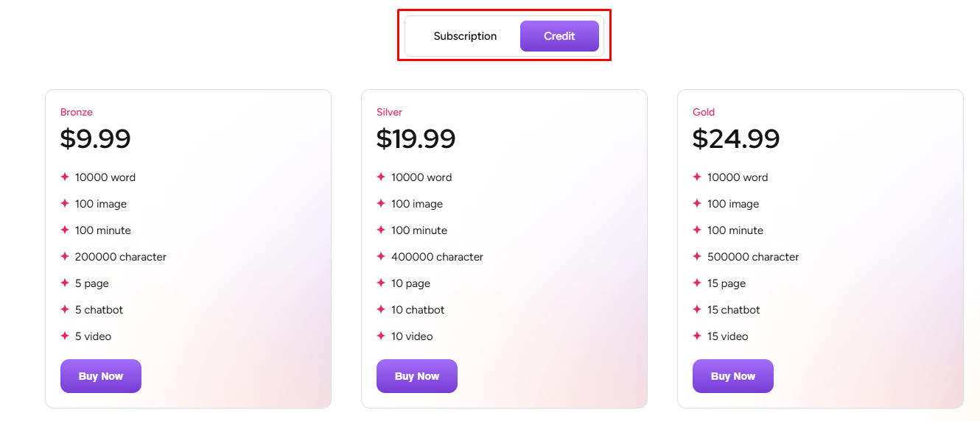Select the Credit pricing tab
980x421 pixels.
pos(559,36)
